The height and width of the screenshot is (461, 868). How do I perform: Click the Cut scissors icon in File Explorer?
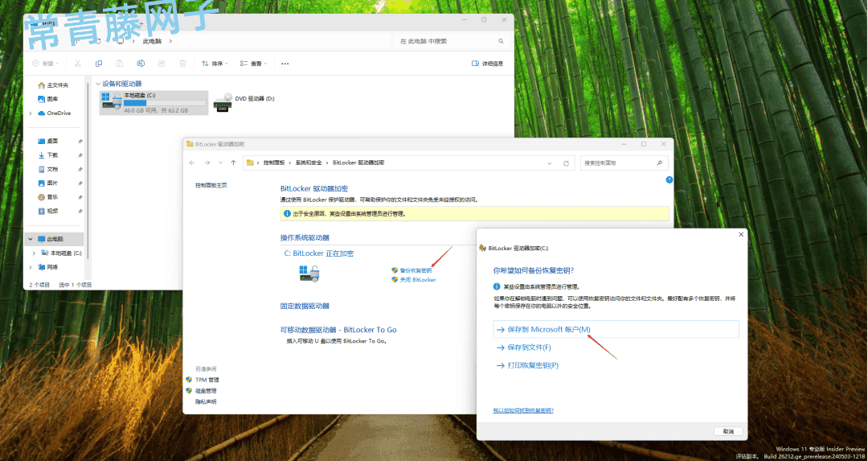pos(77,64)
